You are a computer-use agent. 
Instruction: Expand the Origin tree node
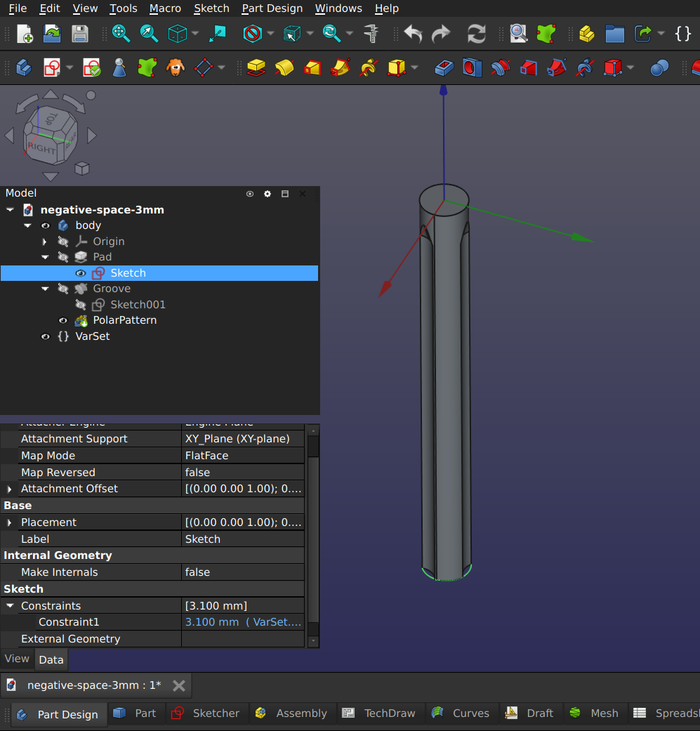click(45, 242)
